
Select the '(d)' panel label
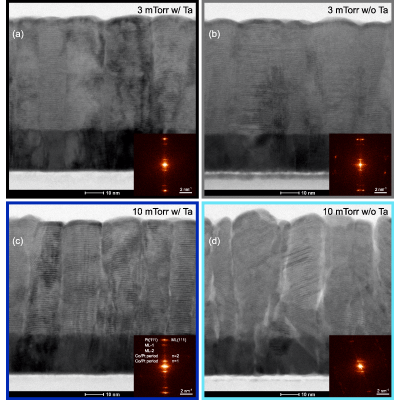click(x=214, y=241)
